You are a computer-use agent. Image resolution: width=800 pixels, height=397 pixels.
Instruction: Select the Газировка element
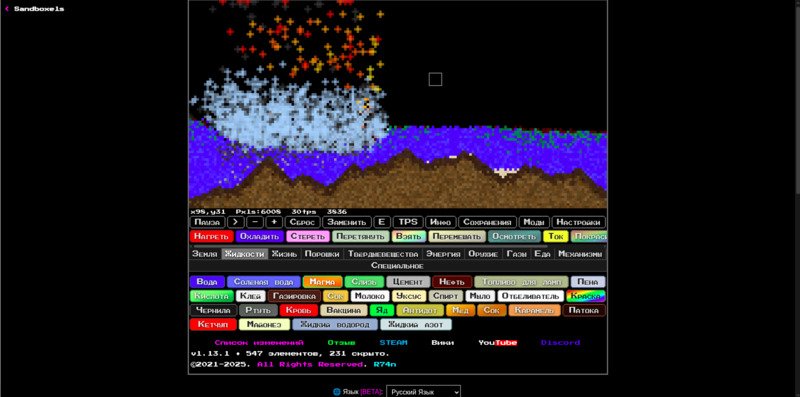pos(294,296)
